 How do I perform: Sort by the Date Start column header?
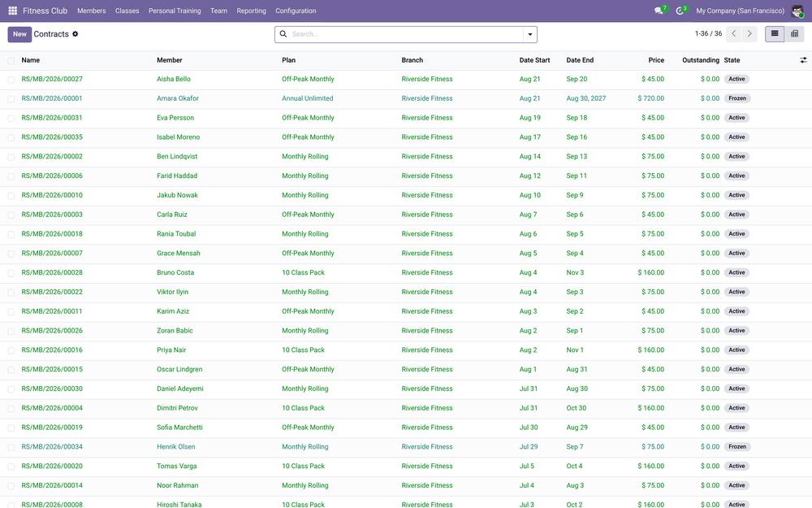click(534, 60)
